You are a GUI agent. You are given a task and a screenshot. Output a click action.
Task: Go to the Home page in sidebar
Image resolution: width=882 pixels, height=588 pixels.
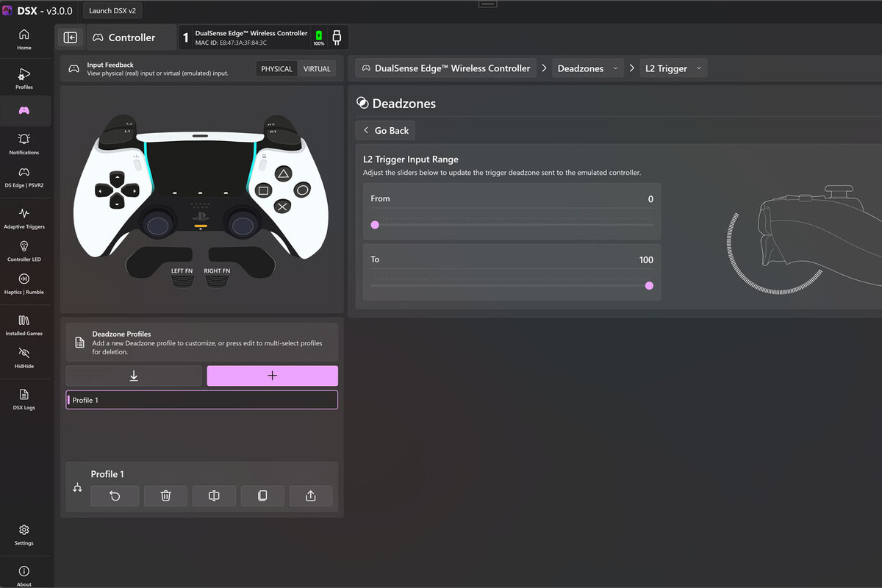(x=24, y=39)
